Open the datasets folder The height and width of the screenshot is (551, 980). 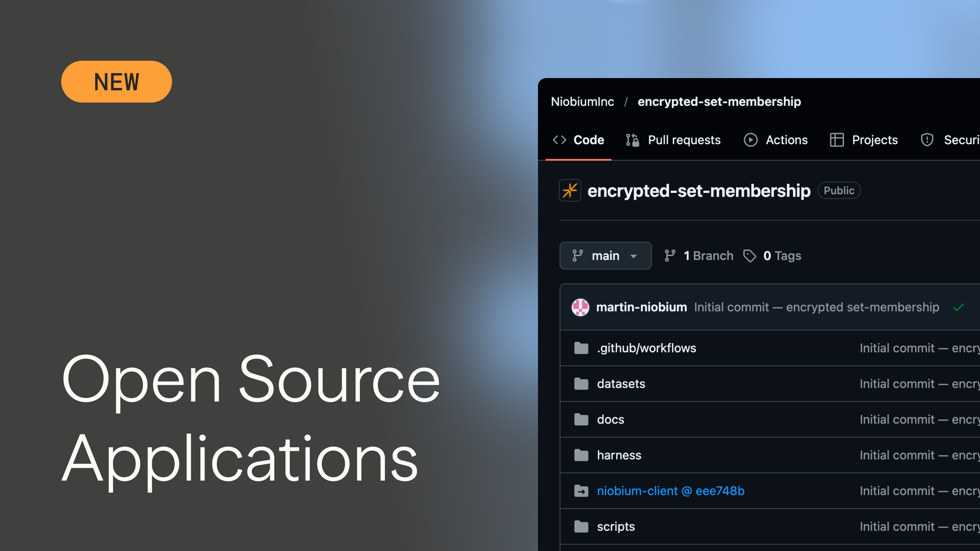[621, 384]
